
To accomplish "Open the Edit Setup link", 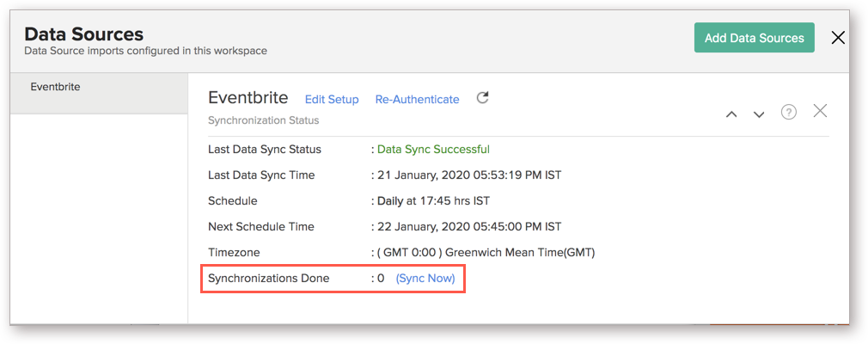I will [x=332, y=100].
